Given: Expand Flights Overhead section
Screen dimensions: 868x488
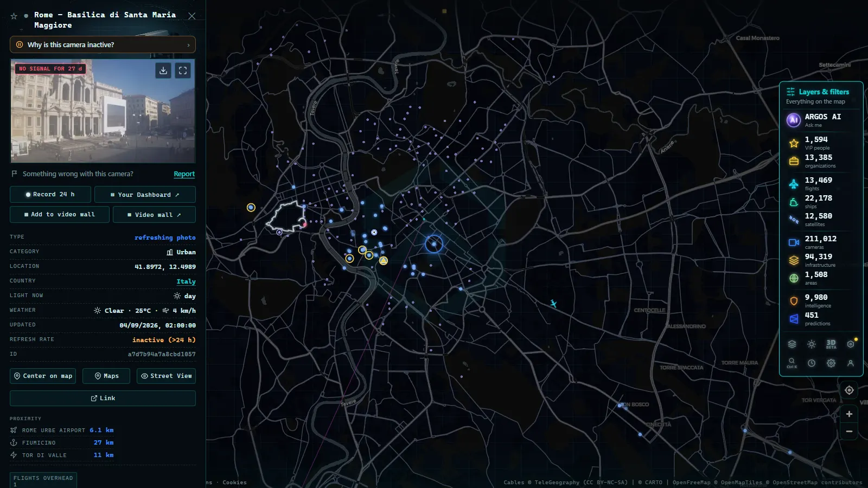Looking at the screenshot, I should click(43, 480).
